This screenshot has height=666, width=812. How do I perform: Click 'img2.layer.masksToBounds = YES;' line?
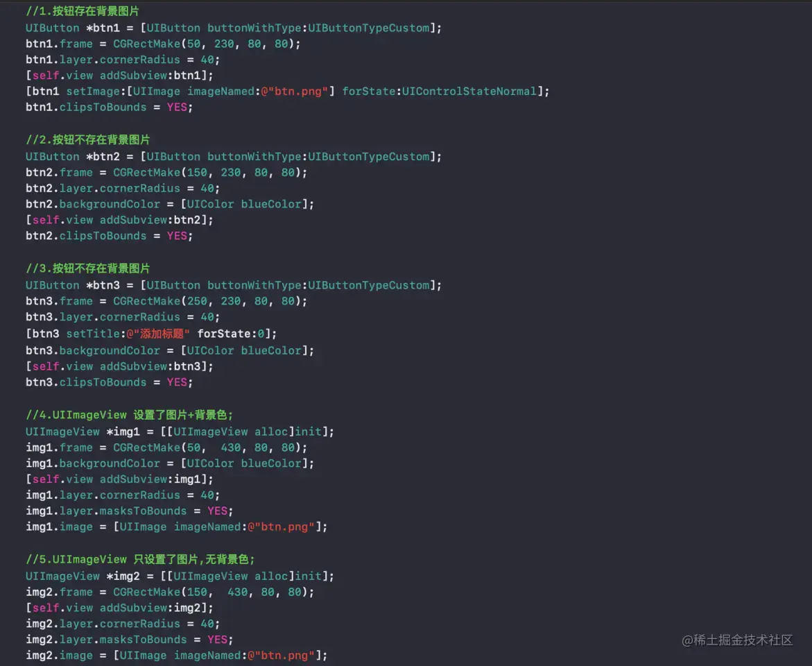tap(130, 640)
